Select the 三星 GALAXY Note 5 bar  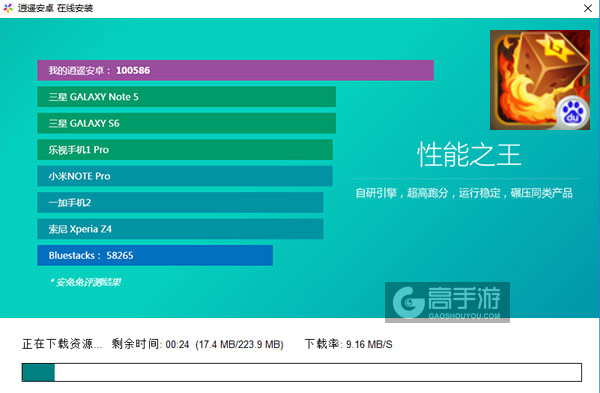point(186,97)
